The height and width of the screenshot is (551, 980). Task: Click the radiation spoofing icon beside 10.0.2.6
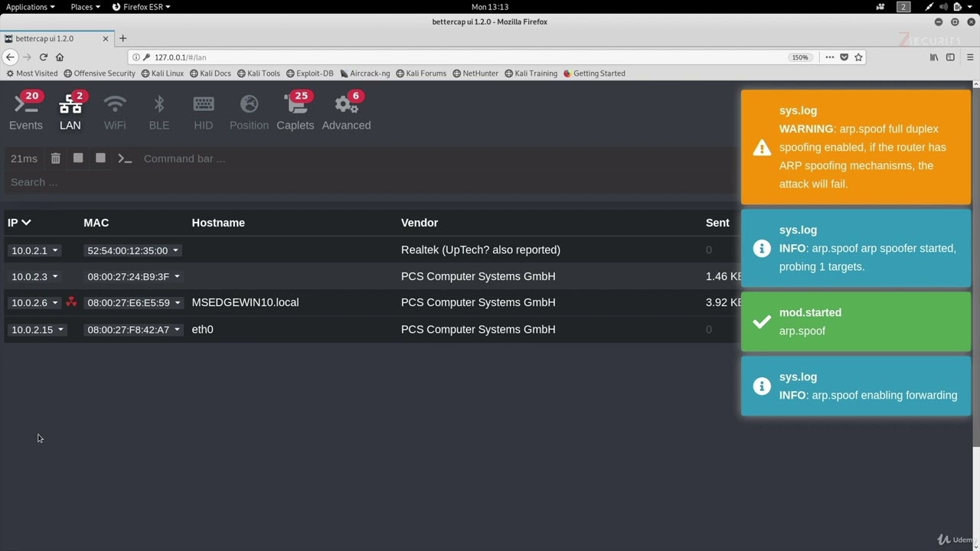[x=71, y=302]
